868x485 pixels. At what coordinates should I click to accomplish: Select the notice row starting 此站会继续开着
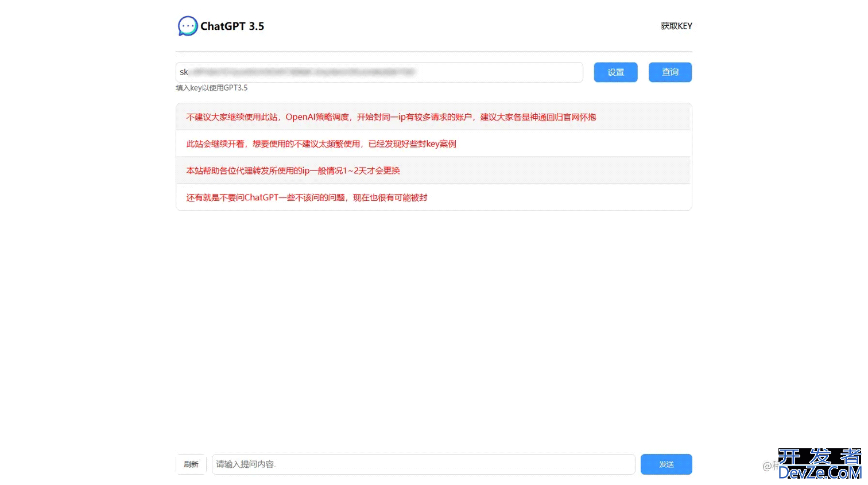[434, 143]
